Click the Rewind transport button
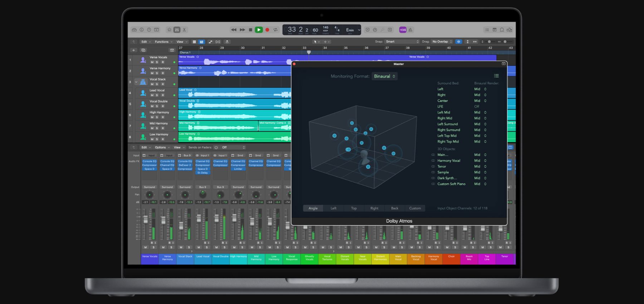Image resolution: width=644 pixels, height=304 pixels. (234, 30)
